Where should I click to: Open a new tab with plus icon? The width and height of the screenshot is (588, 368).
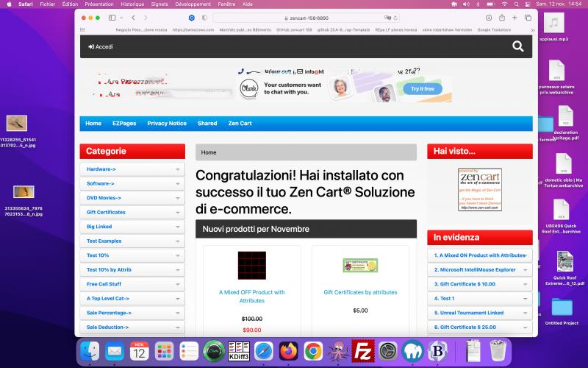coord(514,18)
